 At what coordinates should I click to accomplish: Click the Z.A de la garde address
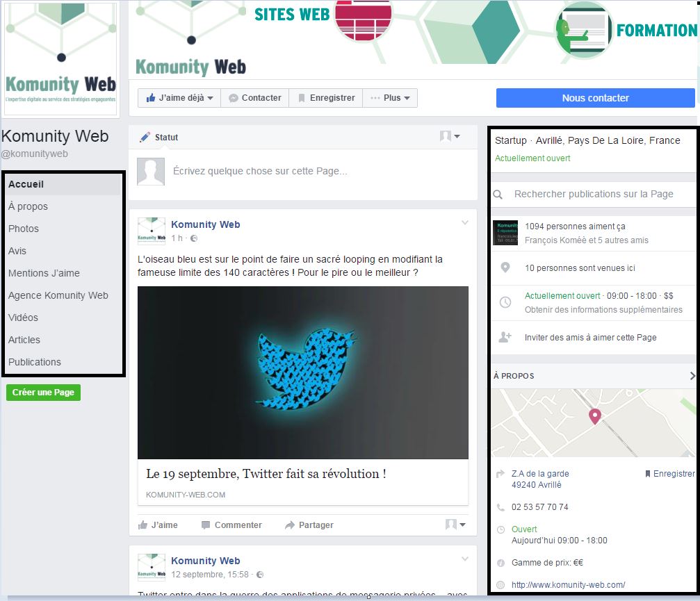pyautogui.click(x=540, y=479)
